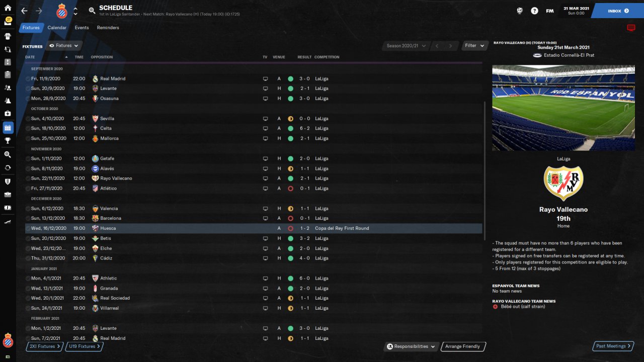The image size is (644, 362).
Task: Open the sidebar Inbox with 27 badge
Action: point(8,22)
